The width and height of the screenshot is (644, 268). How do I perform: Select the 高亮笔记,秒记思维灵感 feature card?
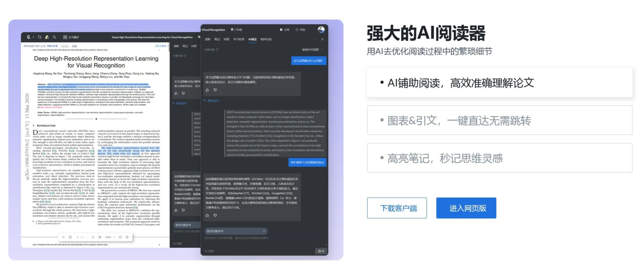[x=499, y=158]
